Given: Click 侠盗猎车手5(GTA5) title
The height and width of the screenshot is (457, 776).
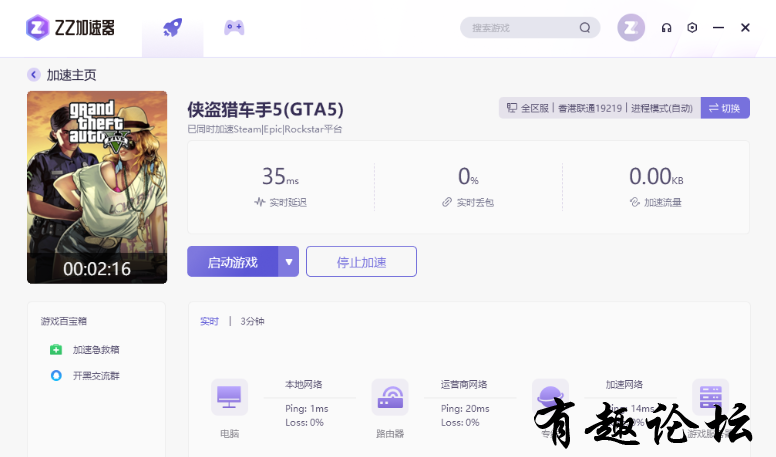Looking at the screenshot, I should point(265,109).
